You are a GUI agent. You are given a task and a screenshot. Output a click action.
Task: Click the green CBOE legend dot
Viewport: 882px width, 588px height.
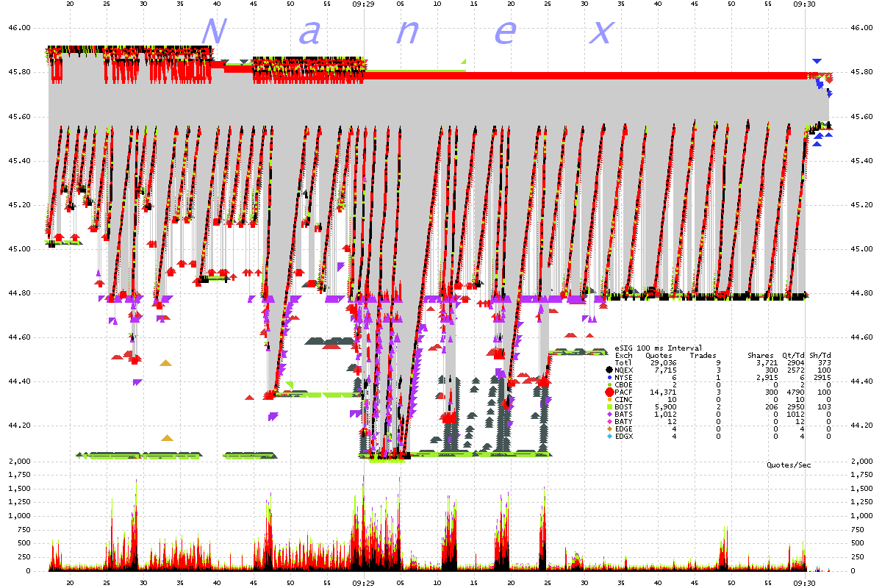pos(609,384)
